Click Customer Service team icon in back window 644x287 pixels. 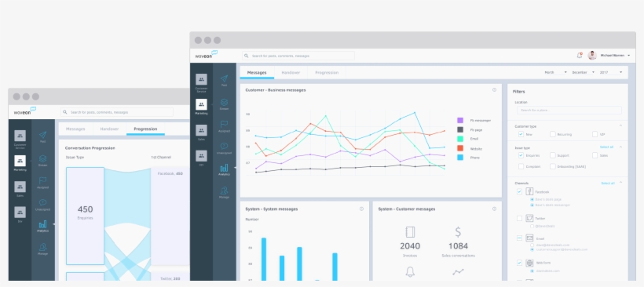coord(20,136)
